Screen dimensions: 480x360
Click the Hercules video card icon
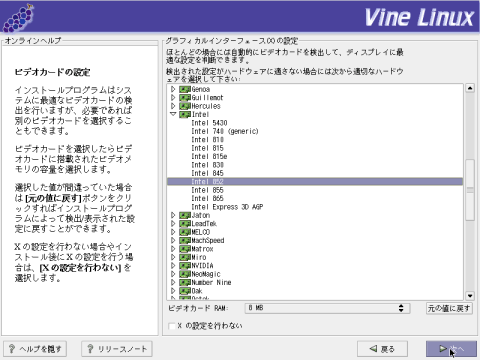[185, 106]
